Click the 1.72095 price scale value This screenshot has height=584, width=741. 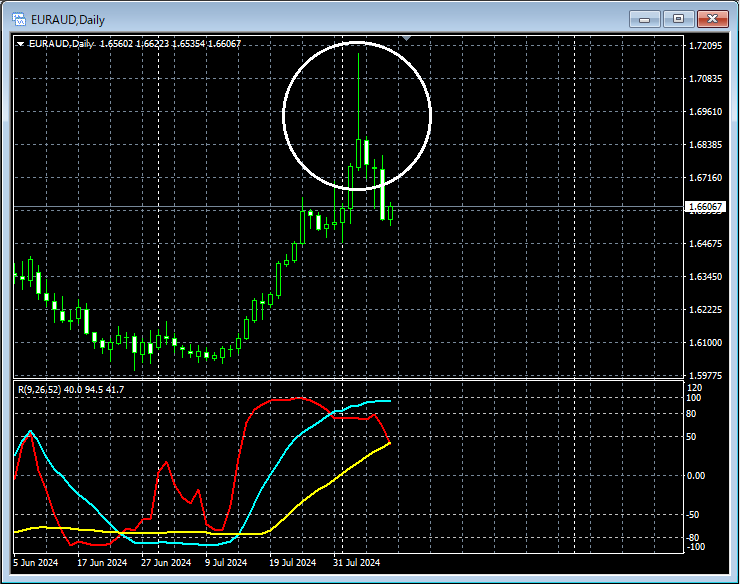pyautogui.click(x=706, y=45)
